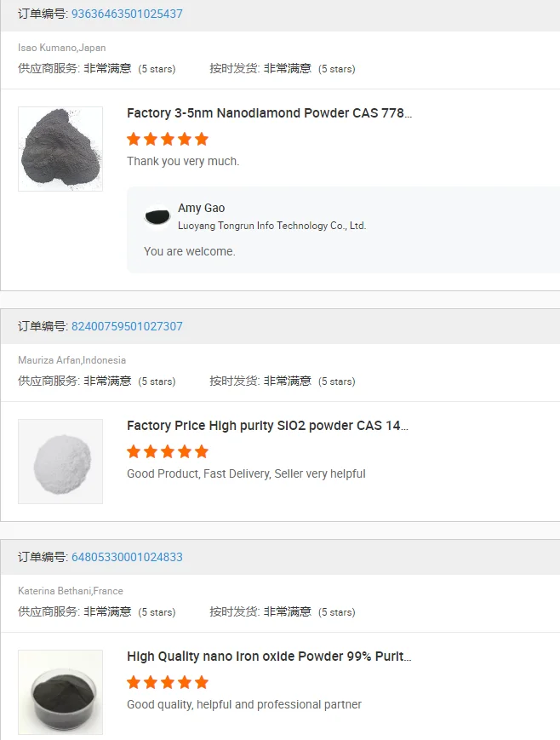Click reviewer name Mauriza Arfan, Indonesia
Image resolution: width=560 pixels, height=740 pixels.
click(x=71, y=360)
